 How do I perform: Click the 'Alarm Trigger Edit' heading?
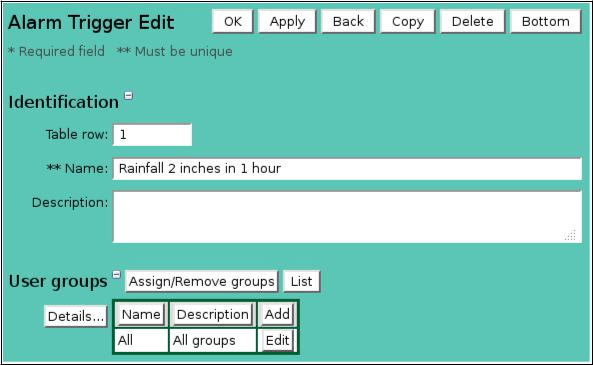tap(91, 22)
